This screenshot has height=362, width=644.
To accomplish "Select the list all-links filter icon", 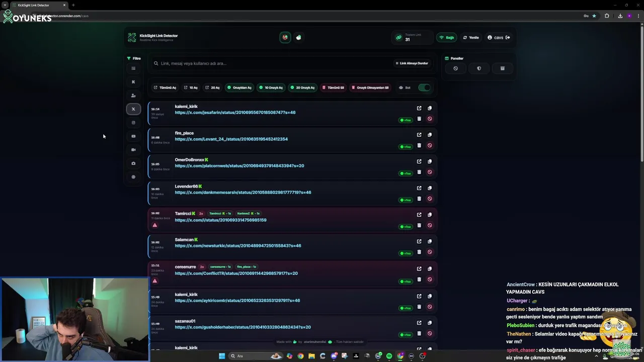I will (133, 68).
